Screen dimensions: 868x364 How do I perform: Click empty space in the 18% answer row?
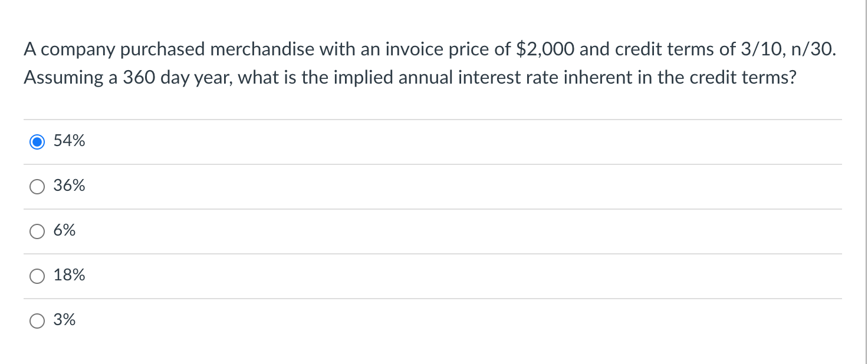click(460, 276)
